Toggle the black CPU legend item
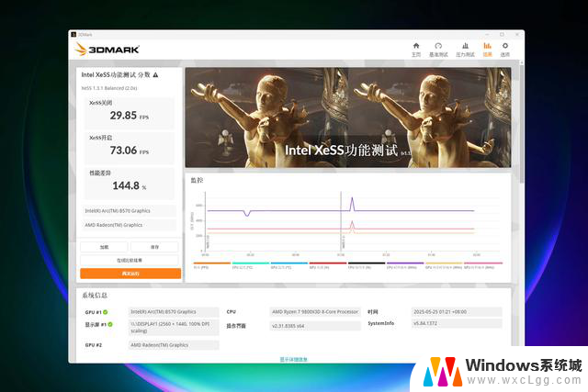588x392 pixels. coord(367,265)
